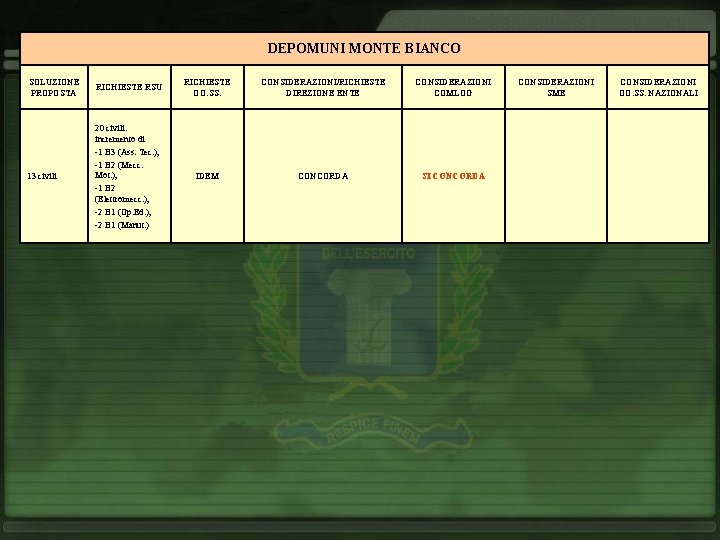The width and height of the screenshot is (720, 540).
Task: Select the -1 B2 (Elettromecc.) line
Action: [x=122, y=194]
